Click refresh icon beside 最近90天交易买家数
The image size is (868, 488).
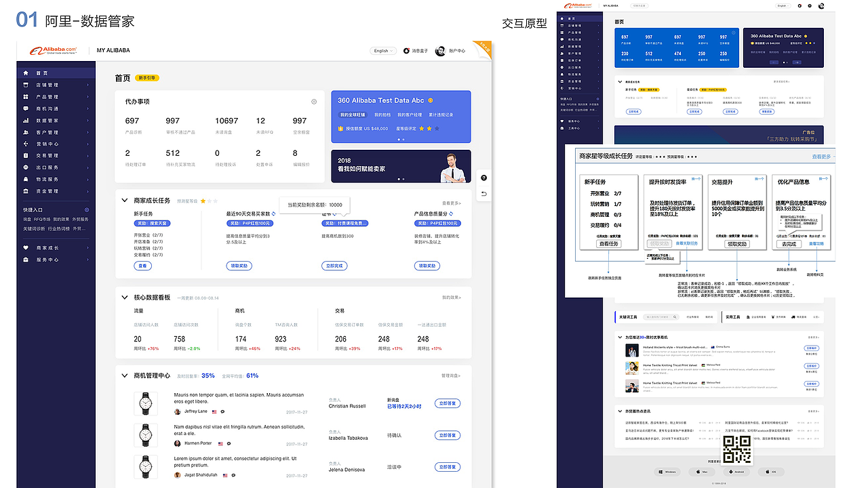[x=273, y=213]
